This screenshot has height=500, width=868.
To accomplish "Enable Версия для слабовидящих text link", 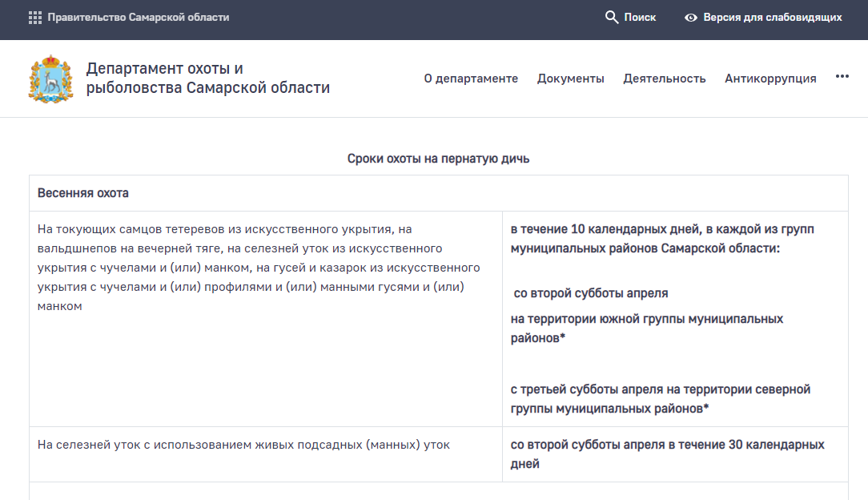I will click(772, 17).
